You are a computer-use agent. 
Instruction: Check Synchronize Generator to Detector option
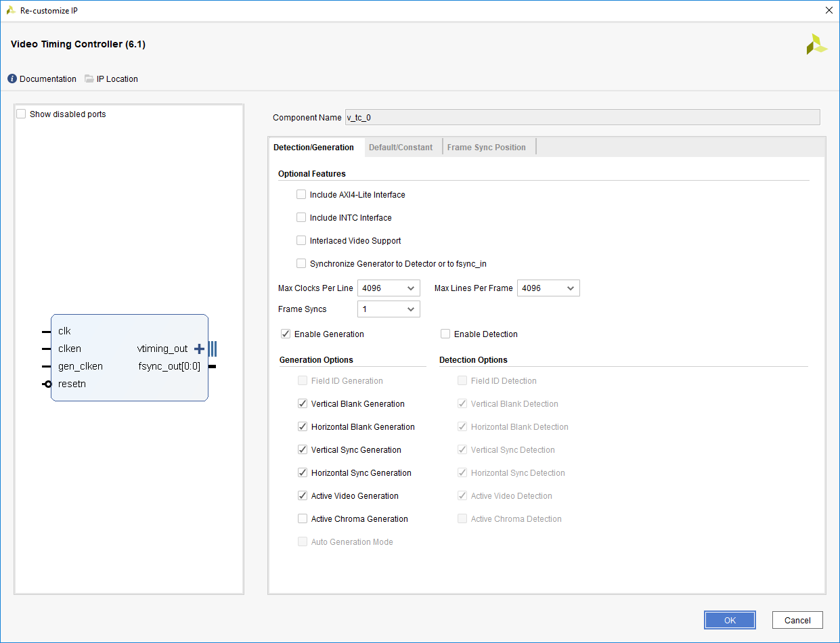click(x=301, y=263)
